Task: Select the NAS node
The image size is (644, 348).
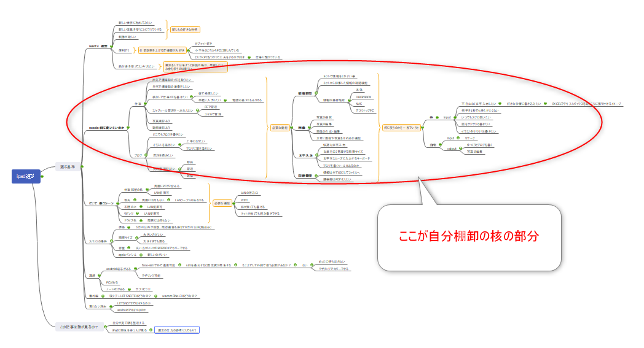Action: (x=359, y=104)
